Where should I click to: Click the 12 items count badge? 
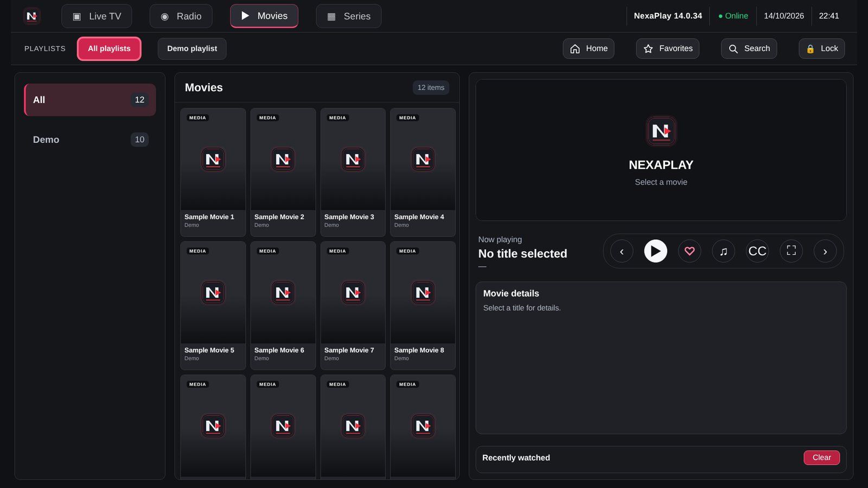431,87
